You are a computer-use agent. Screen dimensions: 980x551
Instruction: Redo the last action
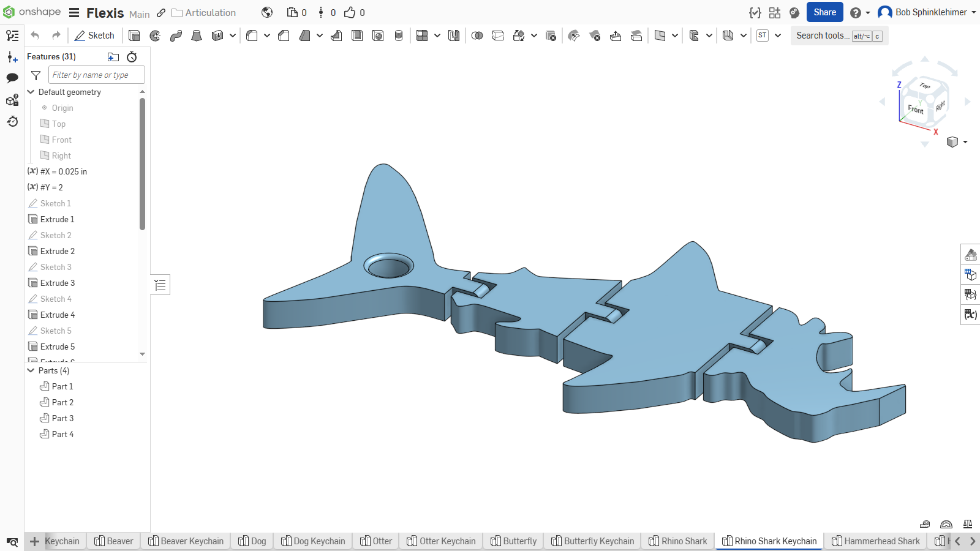pos(56,36)
